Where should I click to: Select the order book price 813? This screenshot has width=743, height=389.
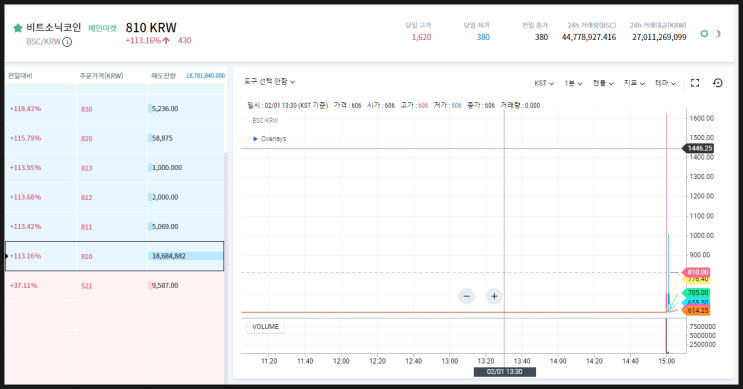click(x=86, y=168)
